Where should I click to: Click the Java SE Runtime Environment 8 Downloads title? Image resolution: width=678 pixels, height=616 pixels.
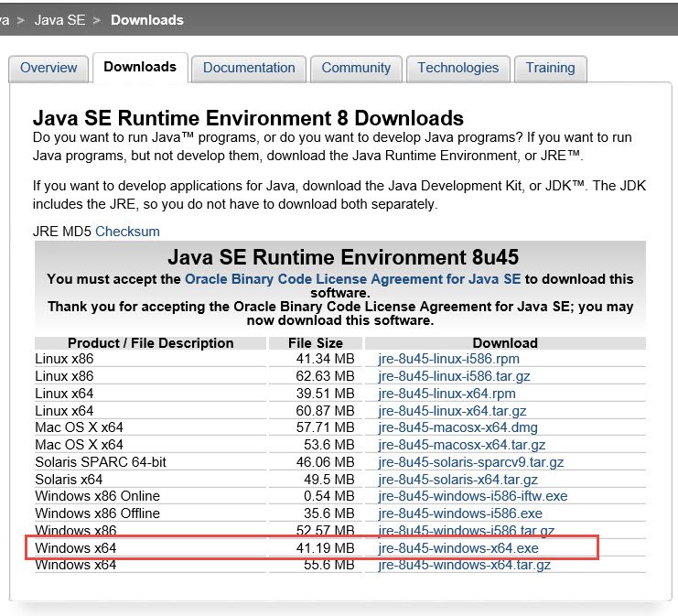[248, 118]
